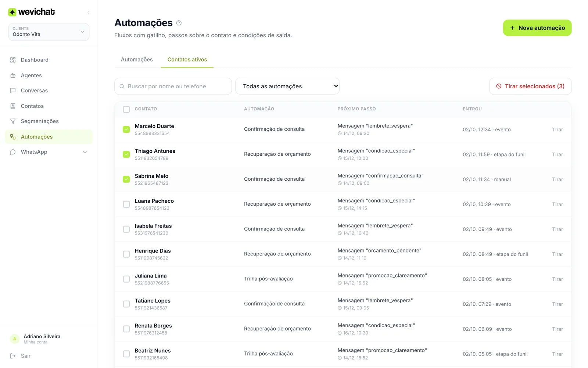Uncheck Thiago Antunes's checkbox
This screenshot has height=368, width=588.
[126, 155]
